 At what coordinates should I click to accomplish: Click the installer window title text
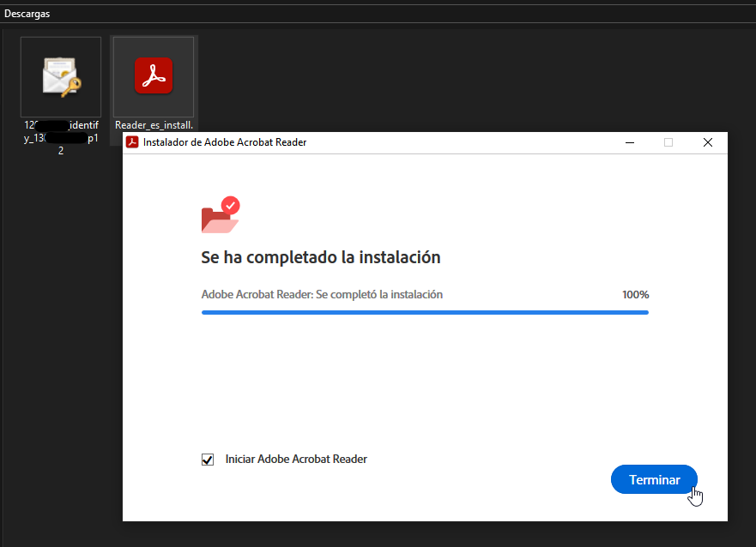pos(225,142)
